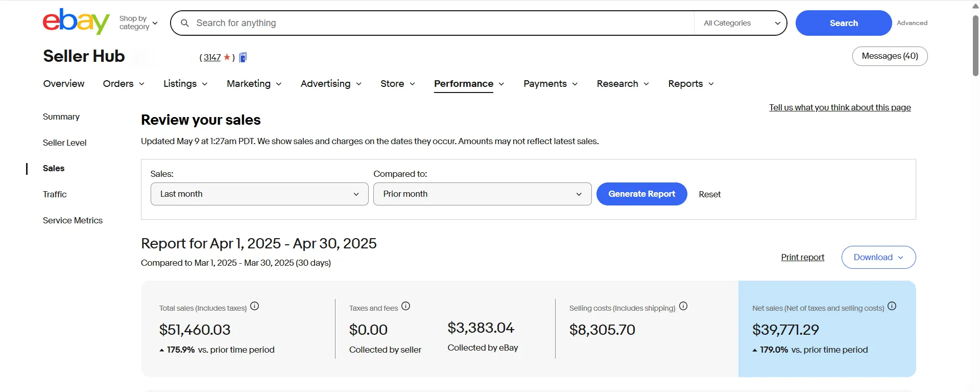Expand the Orders menu chevron

pos(142,84)
